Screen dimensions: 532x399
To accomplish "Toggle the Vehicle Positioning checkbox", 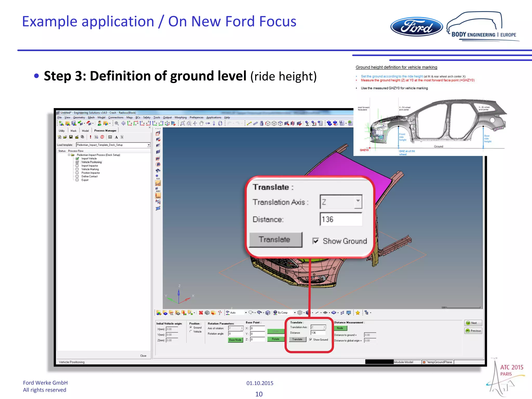I will tap(77, 162).
